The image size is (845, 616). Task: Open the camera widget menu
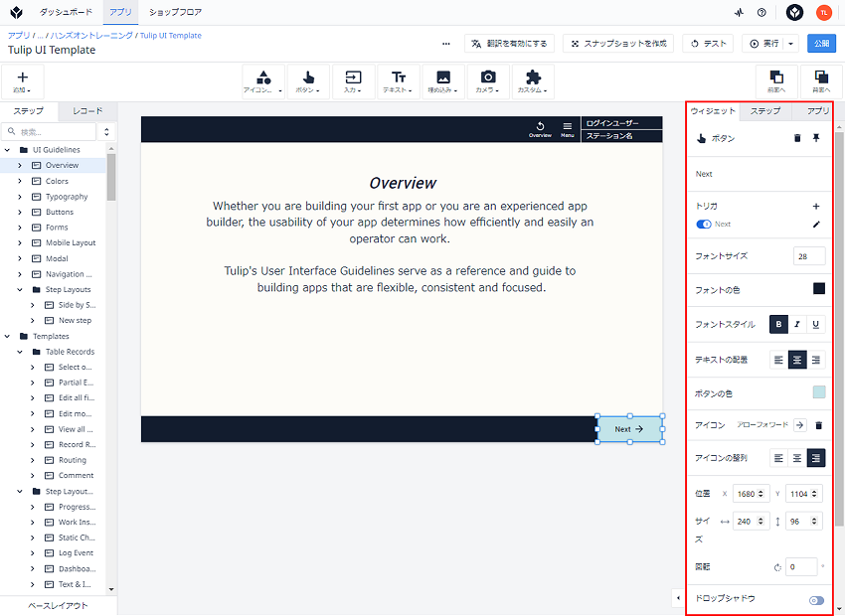tap(488, 81)
